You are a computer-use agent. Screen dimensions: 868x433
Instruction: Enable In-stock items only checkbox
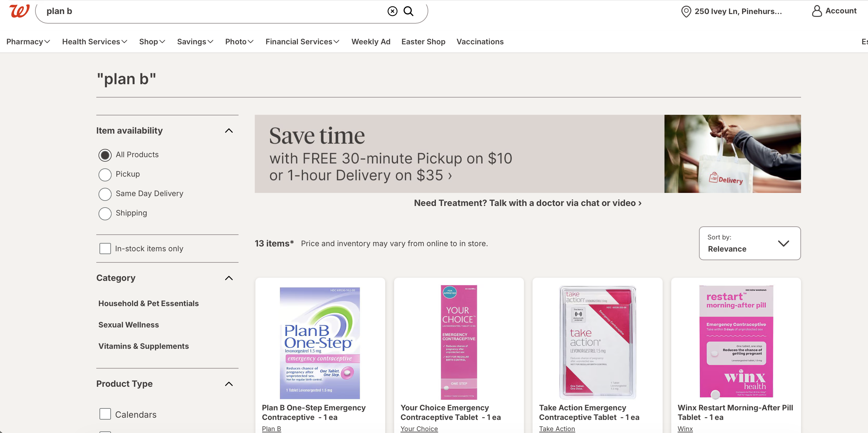[105, 249]
